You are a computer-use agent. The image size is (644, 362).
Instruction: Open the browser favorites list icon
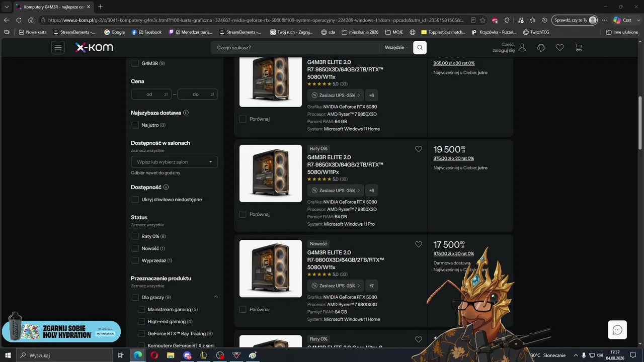click(532, 20)
